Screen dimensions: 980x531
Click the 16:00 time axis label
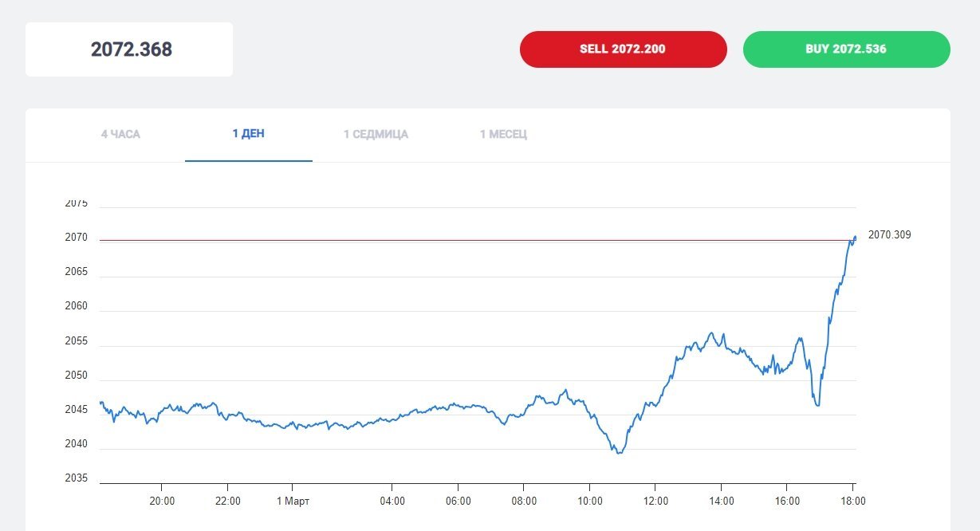(x=787, y=501)
